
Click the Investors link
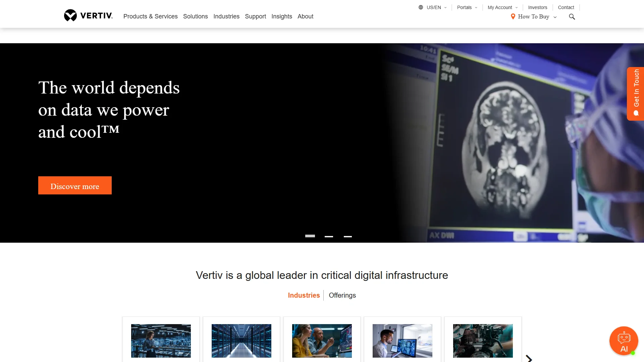click(x=538, y=7)
